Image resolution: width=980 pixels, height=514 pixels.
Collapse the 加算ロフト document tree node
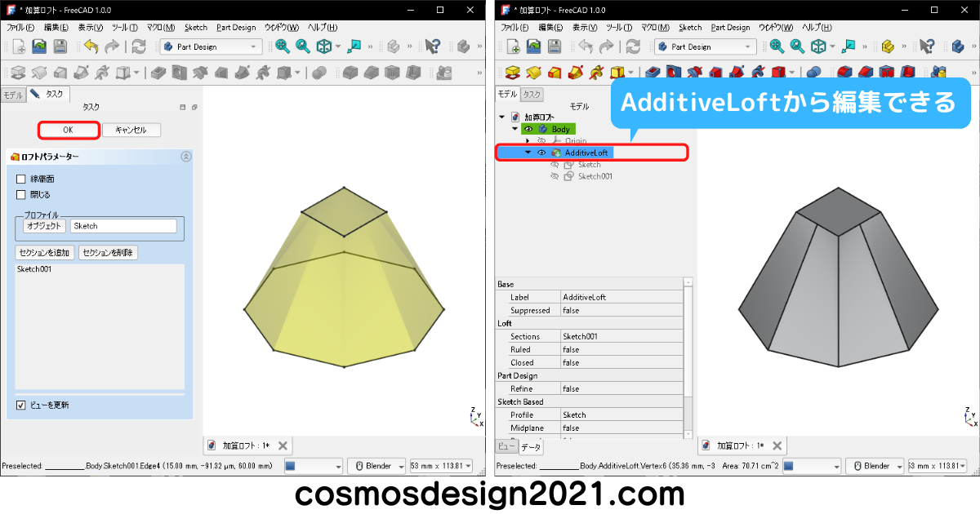(x=501, y=117)
